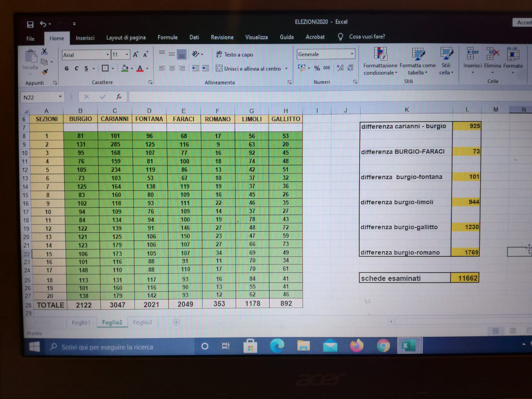Click the fill color paint bucket
The width and height of the screenshot is (532, 399).
click(125, 68)
